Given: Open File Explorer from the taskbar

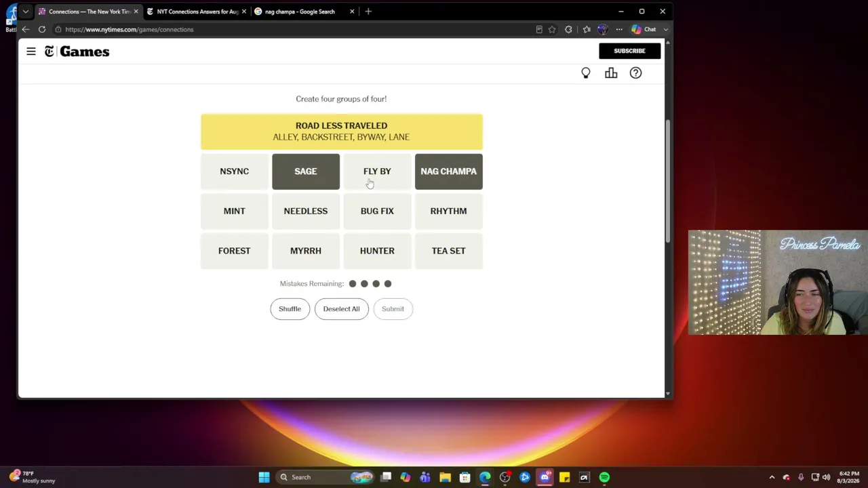Looking at the screenshot, I should click(x=445, y=477).
